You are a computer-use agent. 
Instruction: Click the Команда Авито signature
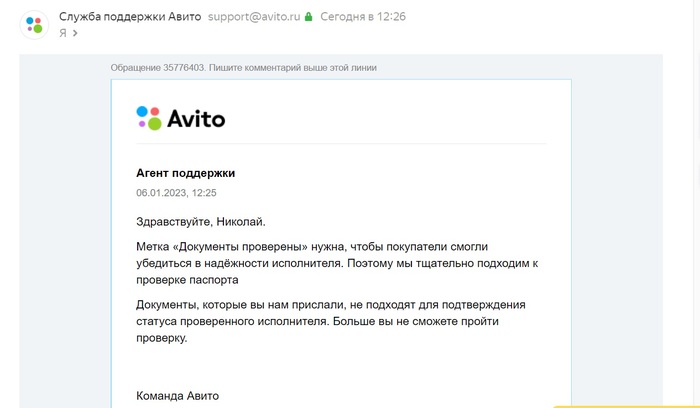(x=178, y=396)
